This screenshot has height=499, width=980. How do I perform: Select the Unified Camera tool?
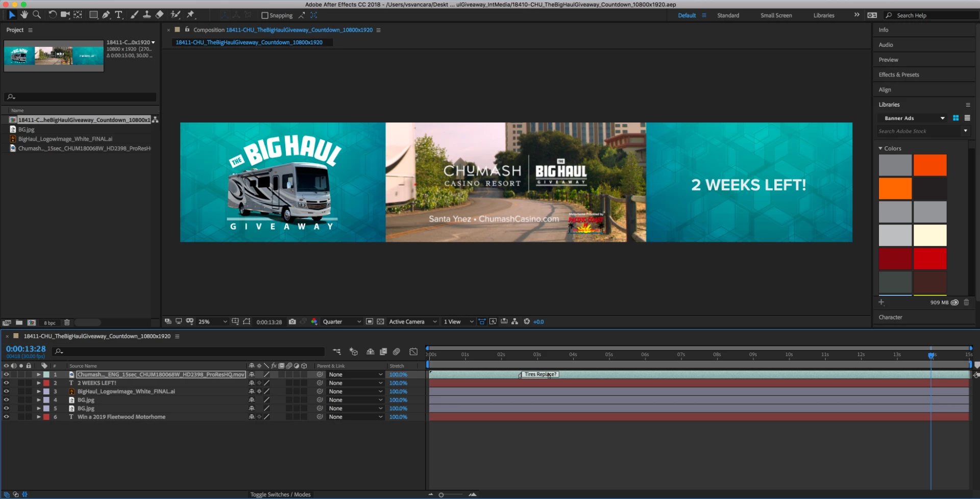pos(65,15)
